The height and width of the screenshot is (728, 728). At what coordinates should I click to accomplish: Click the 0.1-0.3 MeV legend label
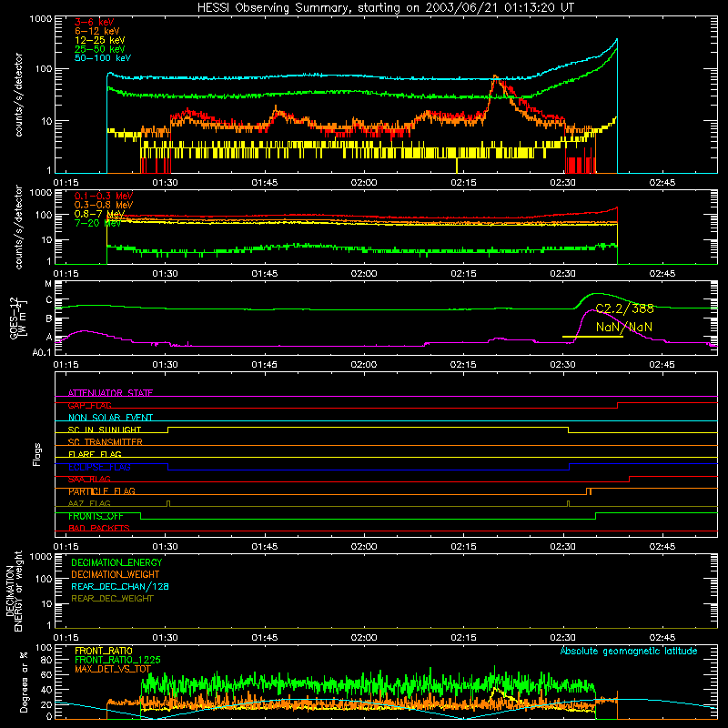(x=104, y=196)
